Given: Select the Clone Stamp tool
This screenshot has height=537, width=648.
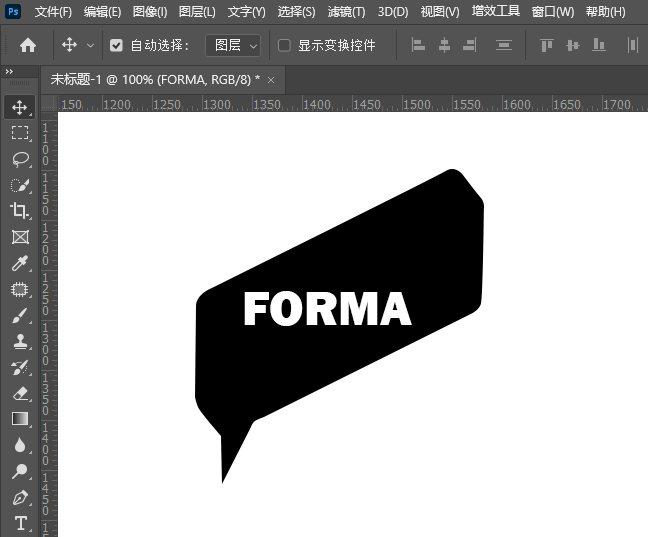Looking at the screenshot, I should (x=20, y=341).
